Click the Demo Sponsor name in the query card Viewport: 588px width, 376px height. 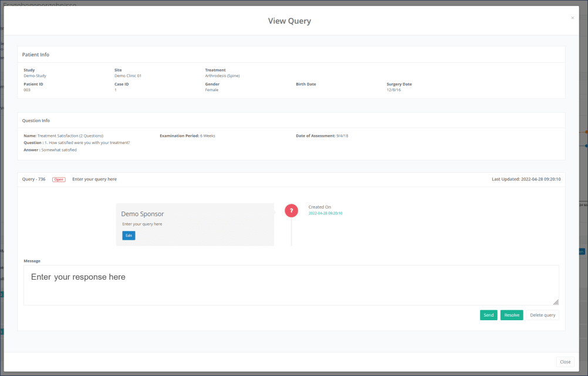tap(142, 214)
